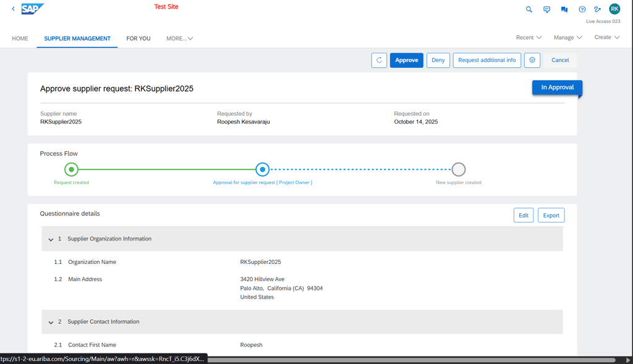Click the SAP logo
Image resolution: width=633 pixels, height=364 pixels.
(x=32, y=9)
